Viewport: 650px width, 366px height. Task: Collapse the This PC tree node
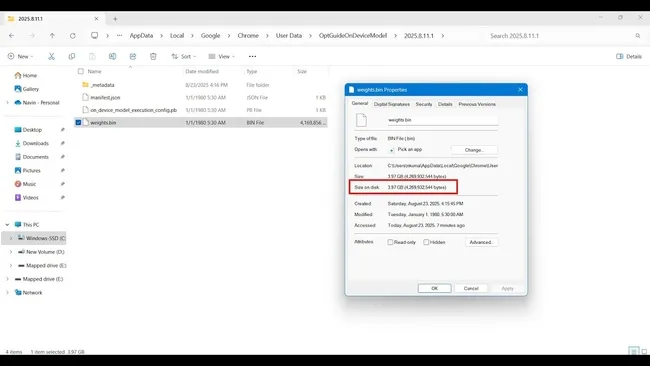pyautogui.click(x=7, y=225)
